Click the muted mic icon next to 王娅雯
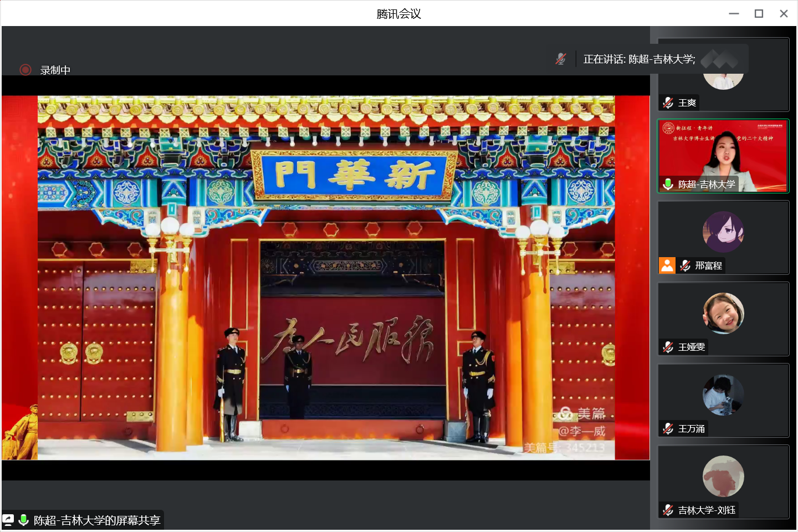The width and height of the screenshot is (798, 532). click(668, 347)
